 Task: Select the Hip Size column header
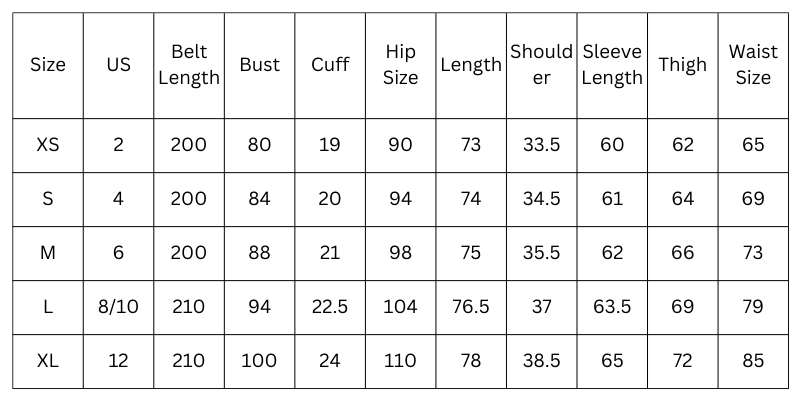400,65
